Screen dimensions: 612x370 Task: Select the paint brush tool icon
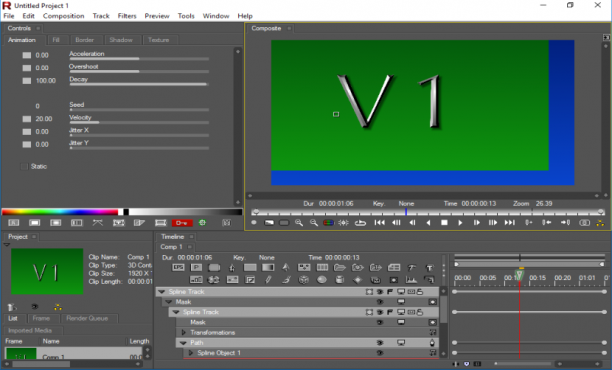coord(286,280)
